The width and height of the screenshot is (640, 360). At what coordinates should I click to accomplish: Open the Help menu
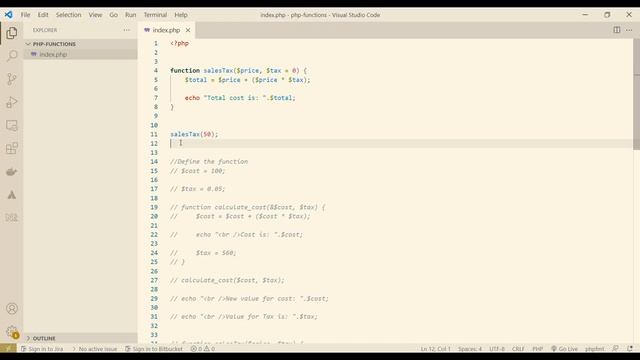click(x=181, y=15)
